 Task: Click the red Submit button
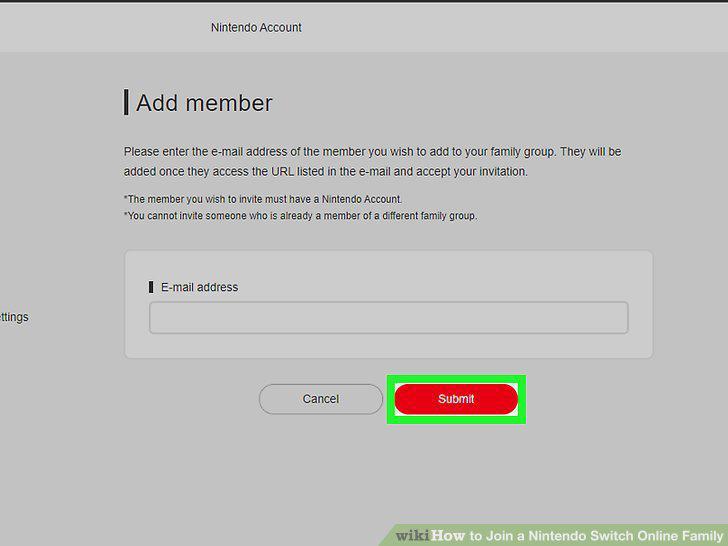(456, 399)
